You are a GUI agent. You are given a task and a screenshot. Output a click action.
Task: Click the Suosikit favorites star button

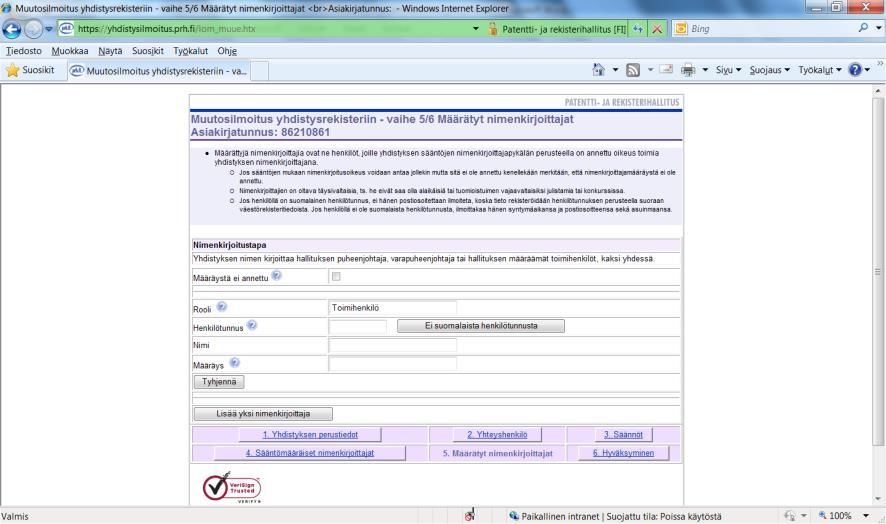(30, 70)
